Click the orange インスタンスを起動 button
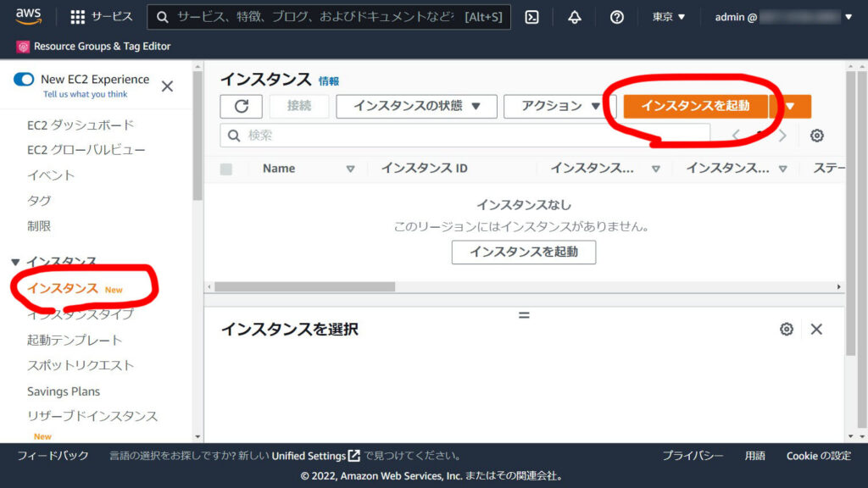 [x=695, y=106]
